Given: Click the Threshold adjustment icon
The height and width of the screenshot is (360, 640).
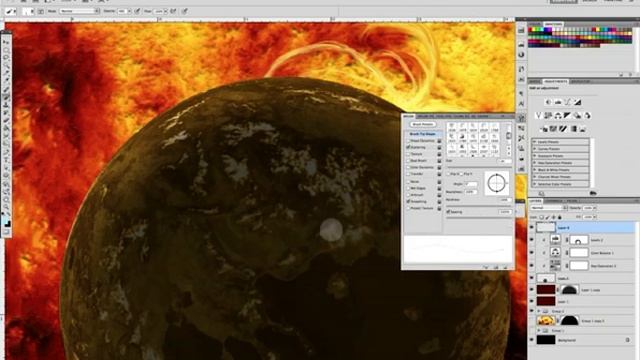Looking at the screenshot, I should (x=563, y=129).
